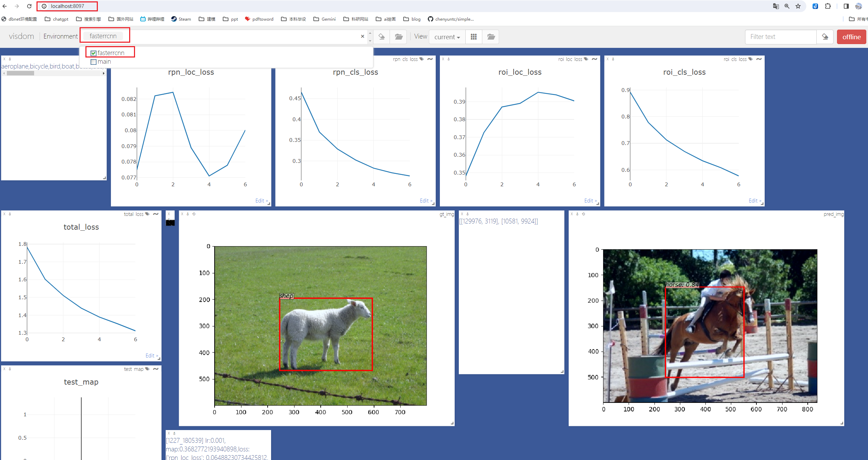Open the current view dropdown
Viewport: 868px width, 460px height.
447,37
